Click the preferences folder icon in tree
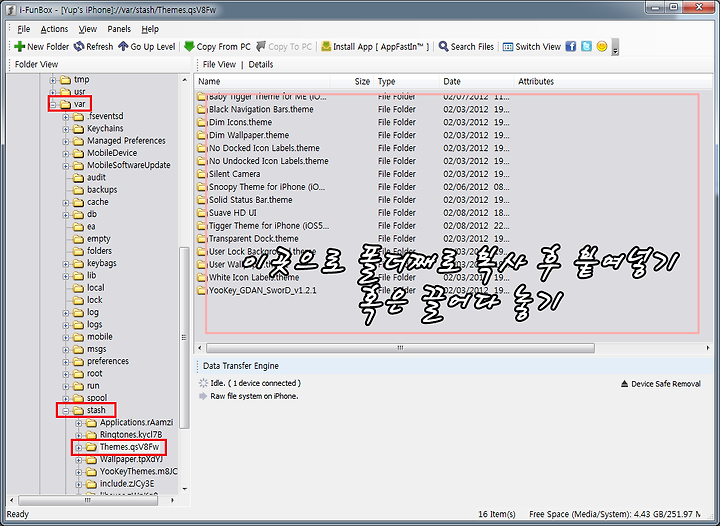 (x=79, y=361)
